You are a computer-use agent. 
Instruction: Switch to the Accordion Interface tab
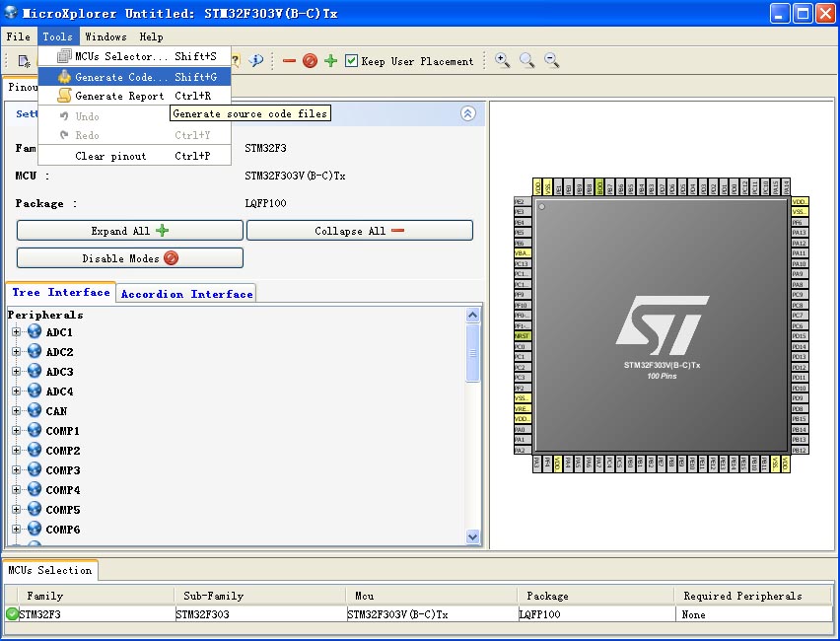coord(186,294)
